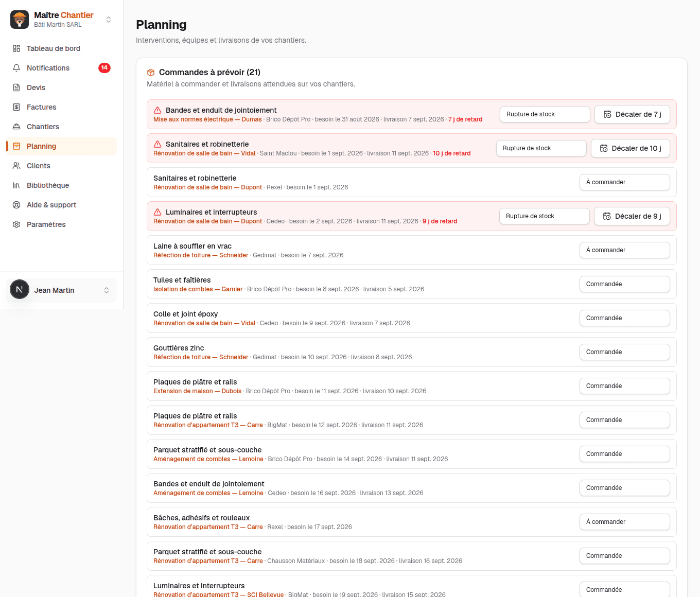Open À commander status for Sanitaires Dupont Rexel
This screenshot has width=700, height=597.
click(x=624, y=182)
